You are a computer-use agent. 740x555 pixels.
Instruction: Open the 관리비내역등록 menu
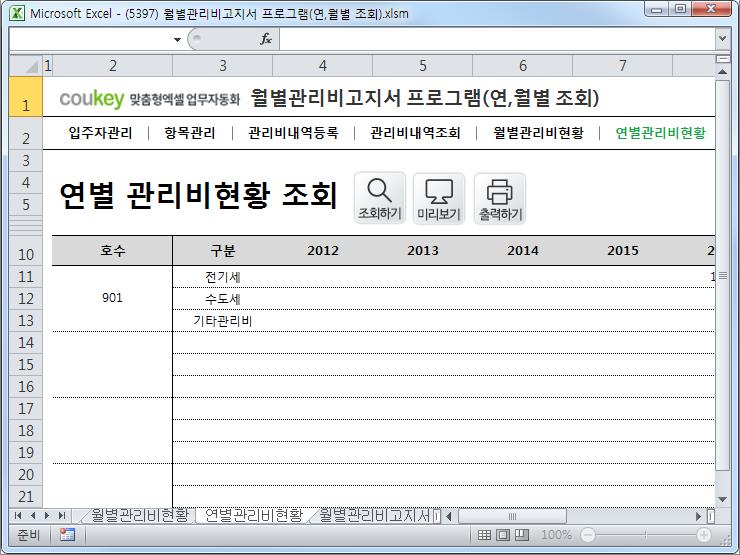[x=293, y=133]
